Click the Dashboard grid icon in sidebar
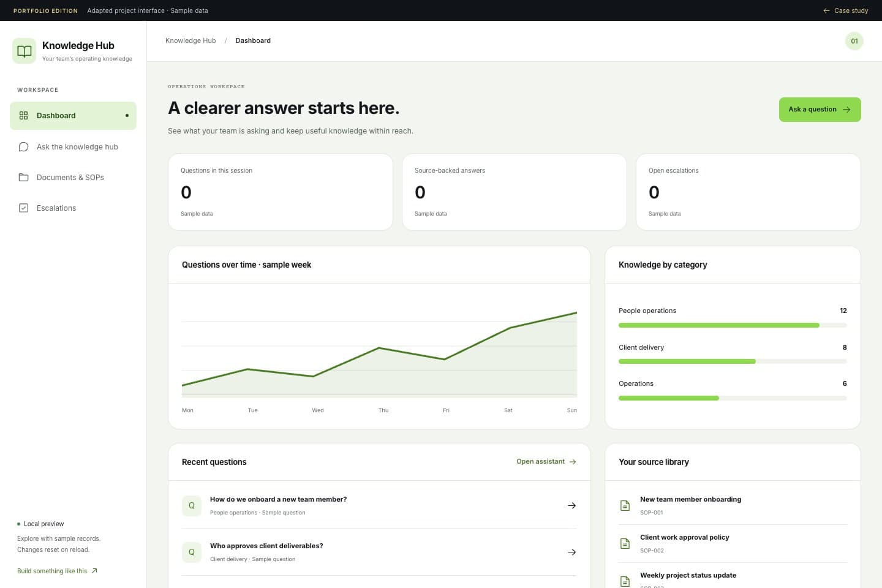Screen dimensions: 882x588 click(24, 115)
